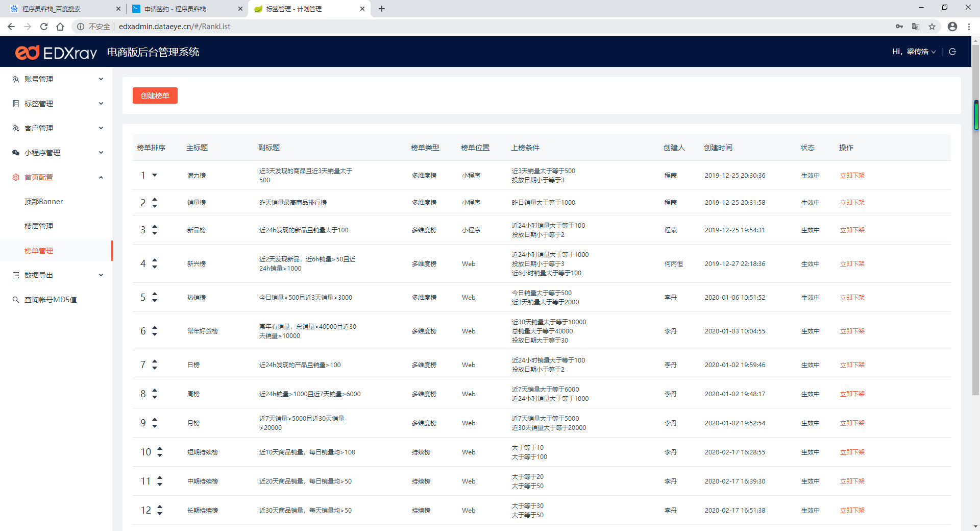Open user dropdown Hi, 梁传浩
980x531 pixels.
(914, 52)
